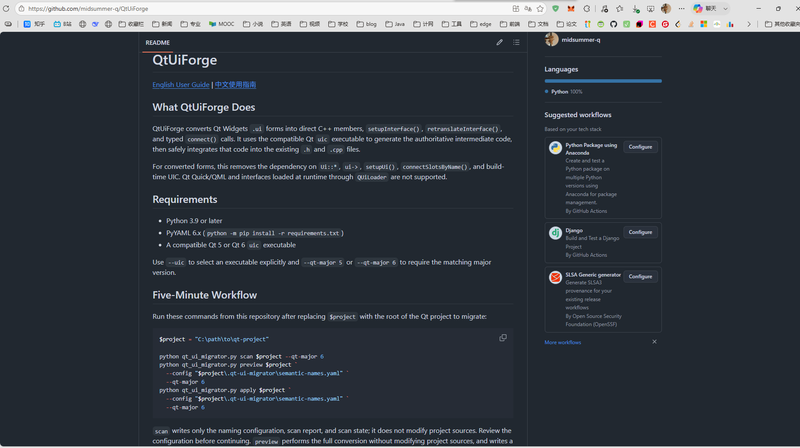Click the Five-Minute Workflow heading
The image size is (800, 448).
tap(205, 295)
